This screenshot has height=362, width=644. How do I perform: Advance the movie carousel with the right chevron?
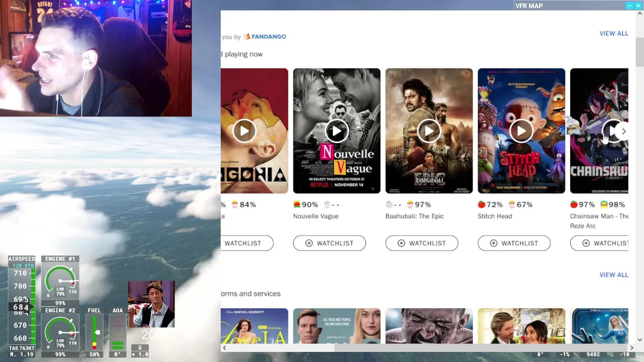pos(623,131)
